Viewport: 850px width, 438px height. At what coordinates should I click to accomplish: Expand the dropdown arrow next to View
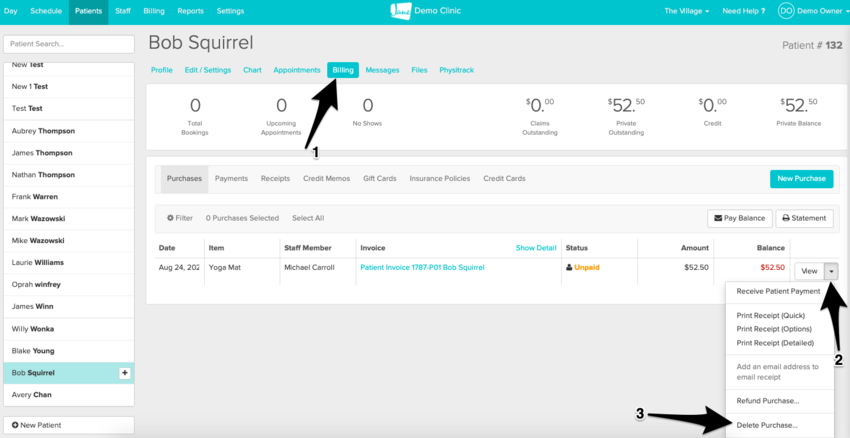pos(831,270)
